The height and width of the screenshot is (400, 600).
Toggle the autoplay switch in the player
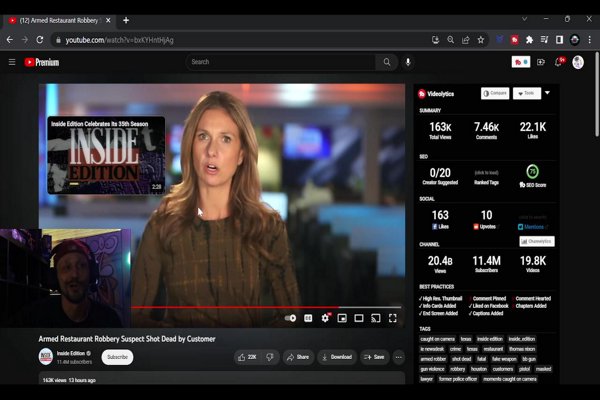290,318
